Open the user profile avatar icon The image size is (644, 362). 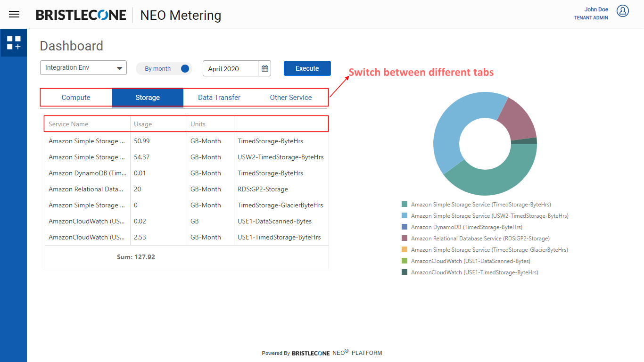623,11
